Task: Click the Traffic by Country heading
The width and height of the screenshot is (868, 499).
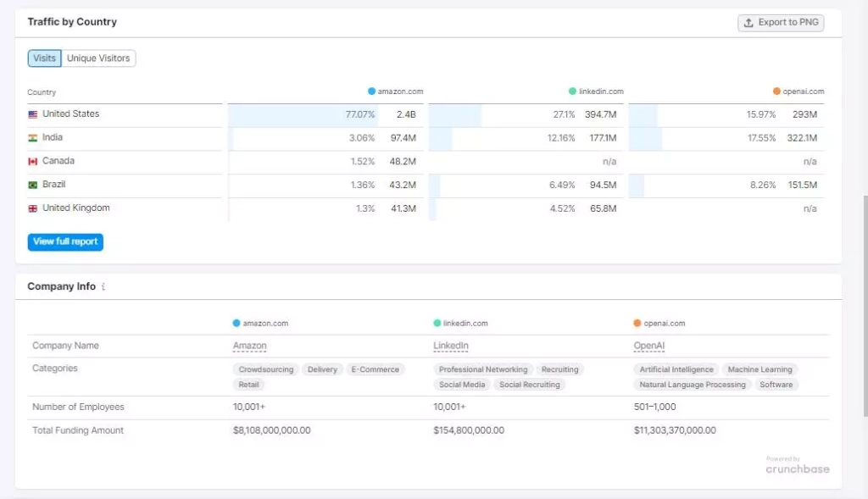Action: coord(72,21)
